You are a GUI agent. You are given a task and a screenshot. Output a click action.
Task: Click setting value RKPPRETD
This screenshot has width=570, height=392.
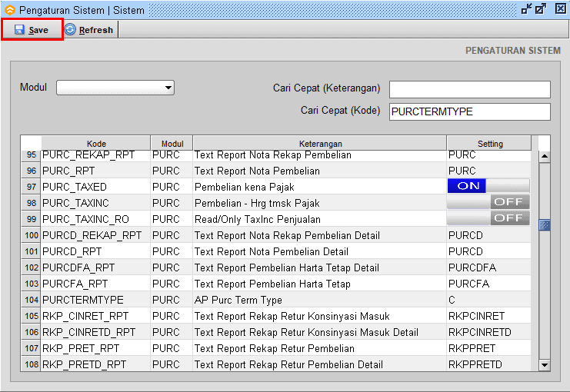(x=475, y=364)
